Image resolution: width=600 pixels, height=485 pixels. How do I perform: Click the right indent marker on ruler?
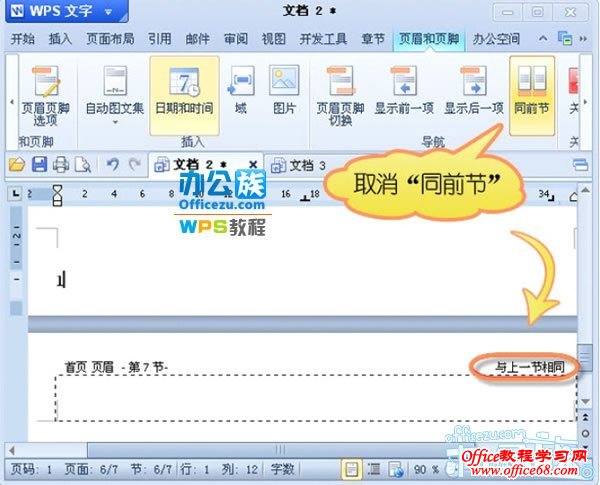pos(573,197)
